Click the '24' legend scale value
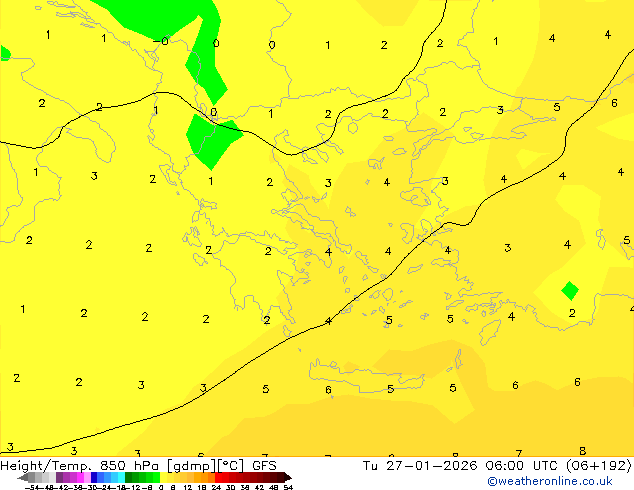This screenshot has width=634, height=490. coord(216,487)
